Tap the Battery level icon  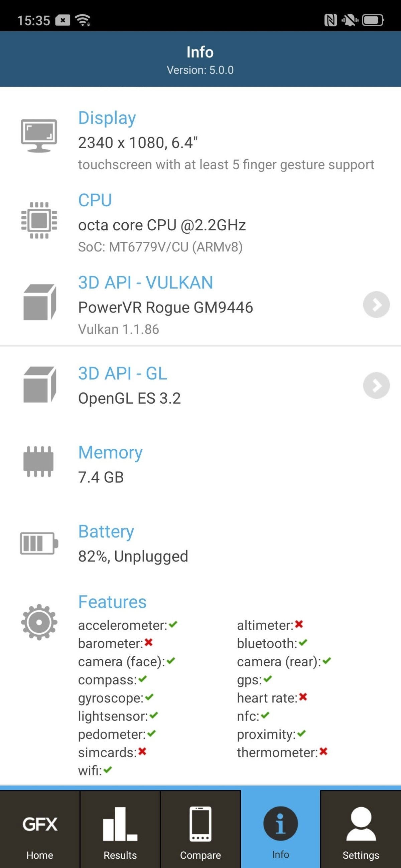click(x=39, y=543)
